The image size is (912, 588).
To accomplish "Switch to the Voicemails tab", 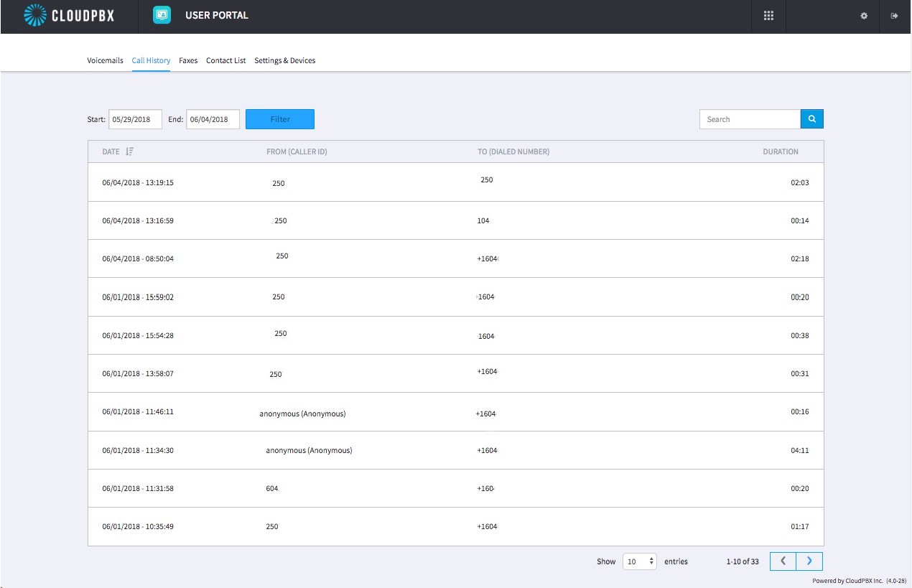I will click(105, 60).
